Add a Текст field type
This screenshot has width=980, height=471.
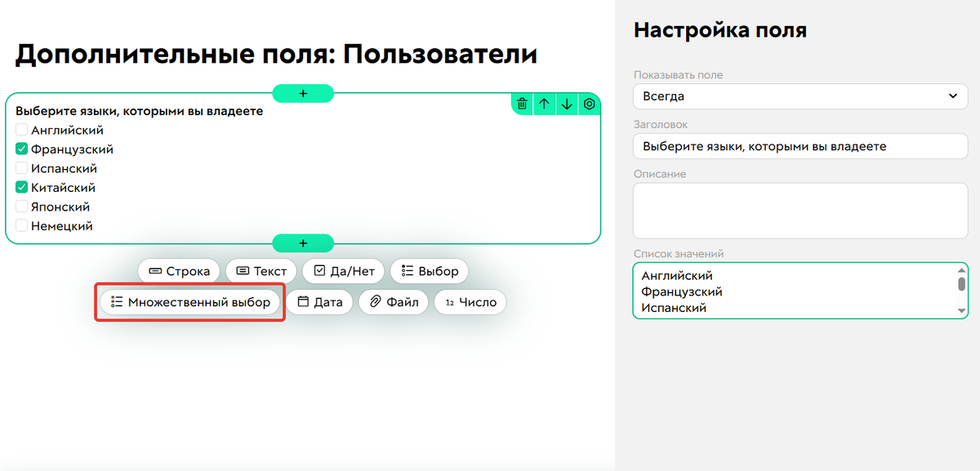click(261, 270)
